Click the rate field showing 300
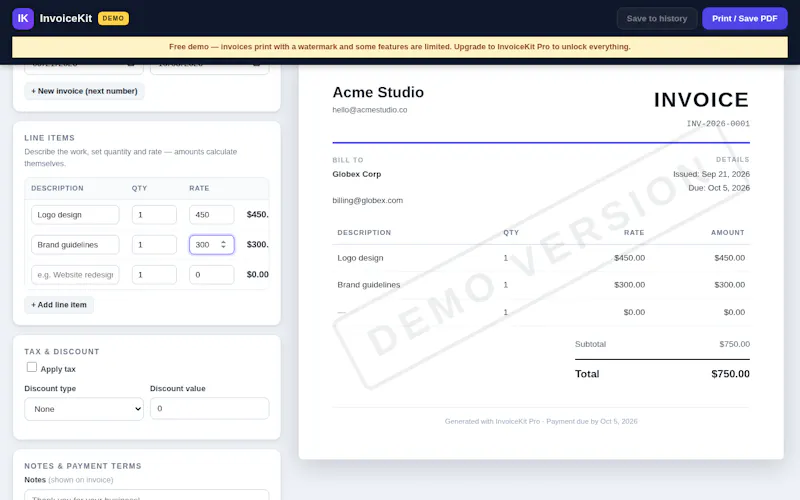This screenshot has width=800, height=500. click(211, 245)
